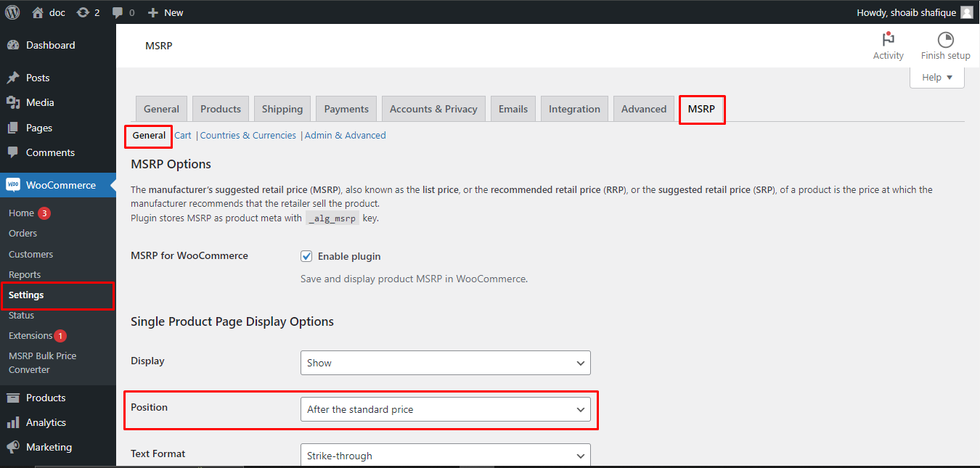Switch to the Payments tab

pos(346,109)
